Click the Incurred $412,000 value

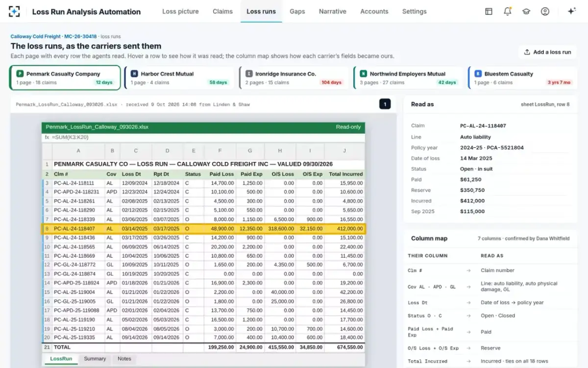tap(472, 201)
